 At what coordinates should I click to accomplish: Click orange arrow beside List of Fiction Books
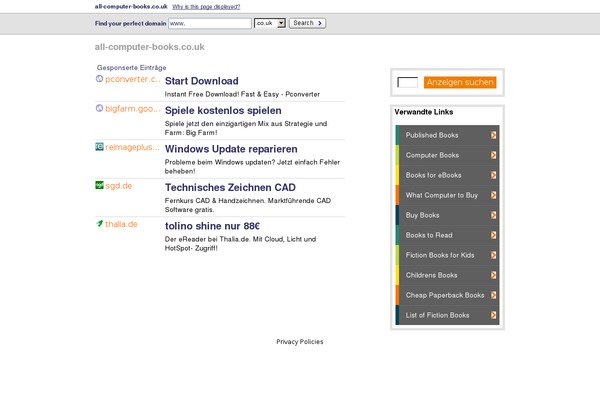494,315
